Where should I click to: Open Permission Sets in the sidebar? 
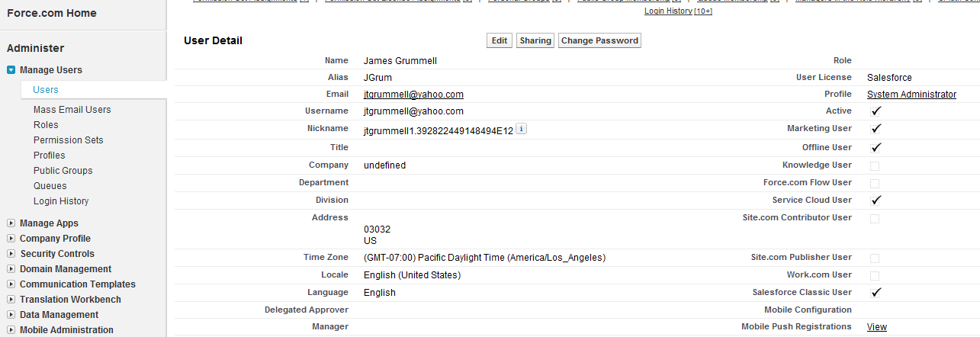click(x=69, y=140)
